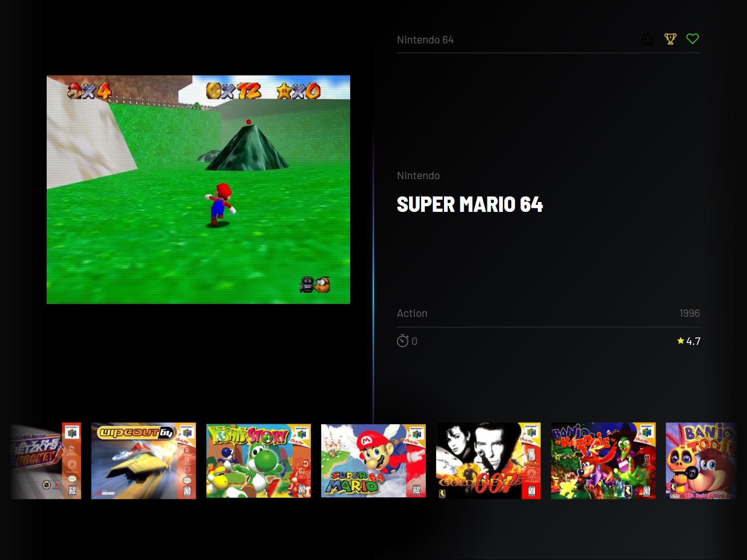The height and width of the screenshot is (560, 747).
Task: Click the 1996 release year
Action: [690, 313]
